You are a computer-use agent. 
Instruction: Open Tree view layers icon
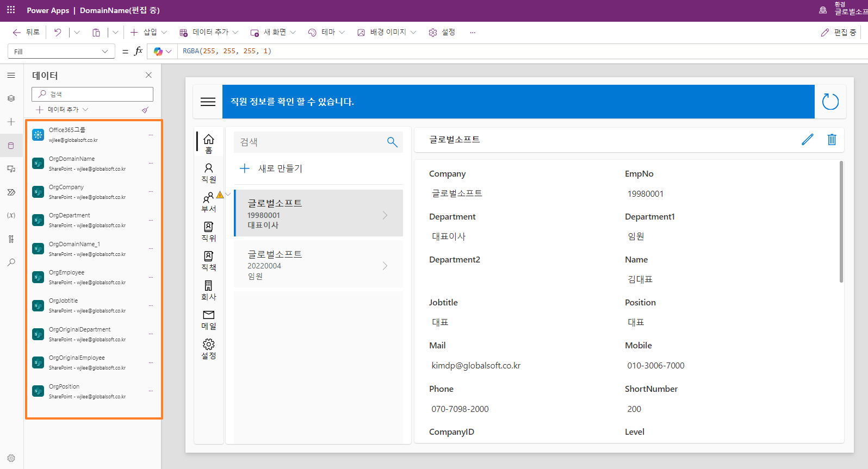coord(11,99)
